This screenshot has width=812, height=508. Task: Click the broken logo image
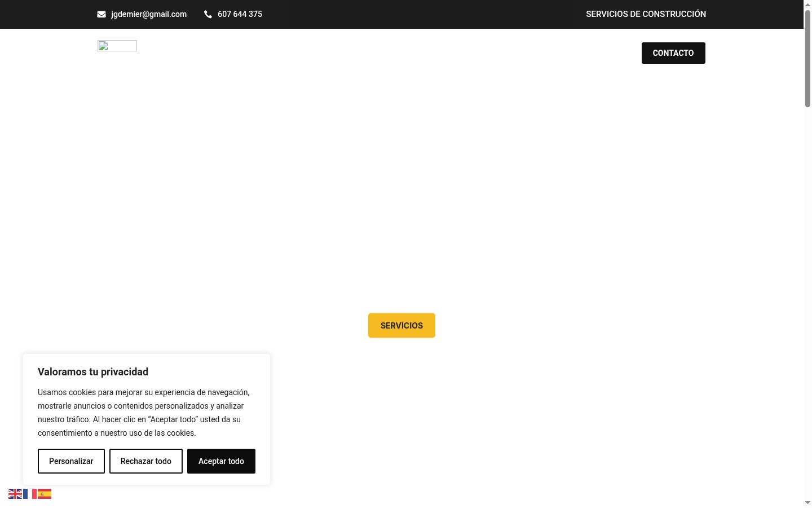click(x=117, y=46)
